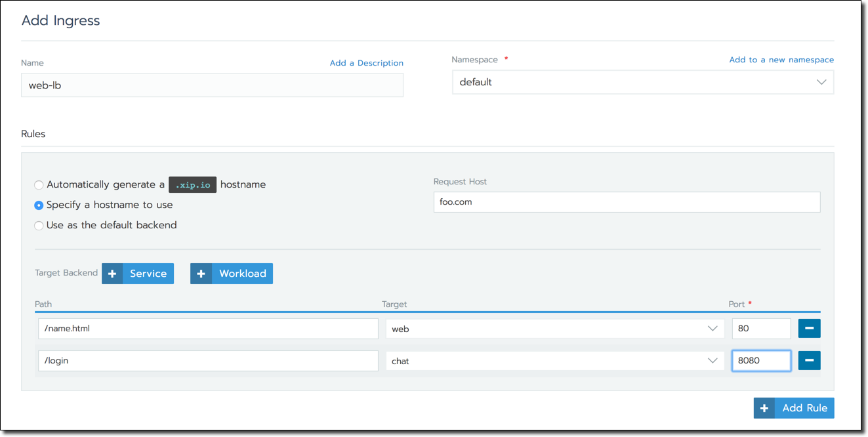868x437 pixels.
Task: Click the plus icon on Workload button
Action: click(201, 274)
